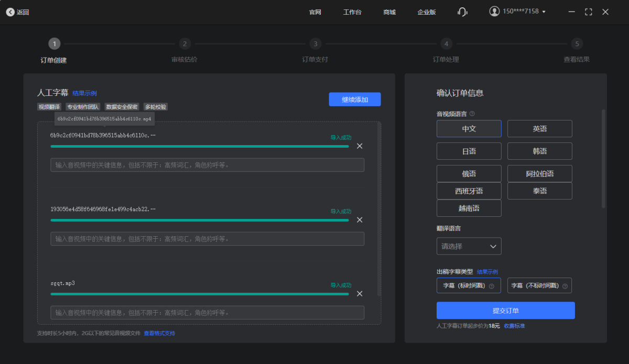
Task: Click progress bar of 193056e4d58f646968fe1e499c4acb22 file
Action: (200, 220)
